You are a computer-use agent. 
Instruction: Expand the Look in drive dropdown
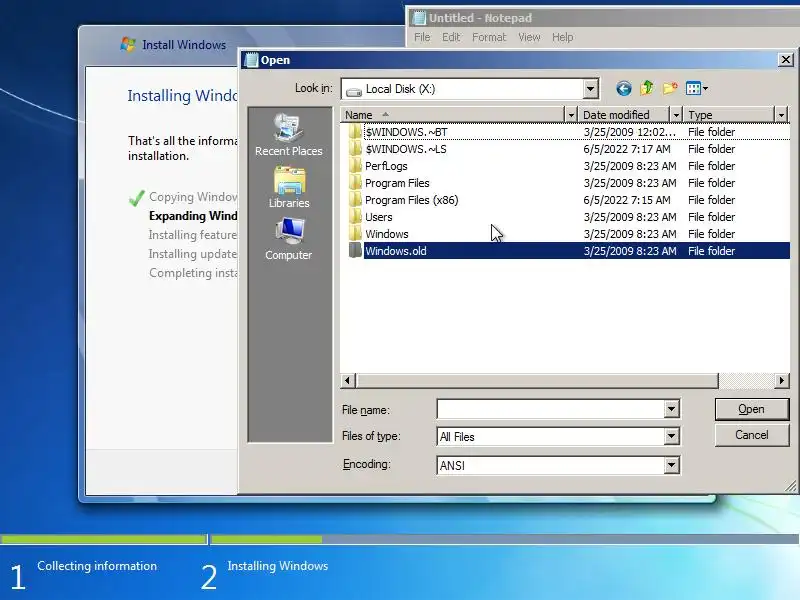click(x=590, y=89)
